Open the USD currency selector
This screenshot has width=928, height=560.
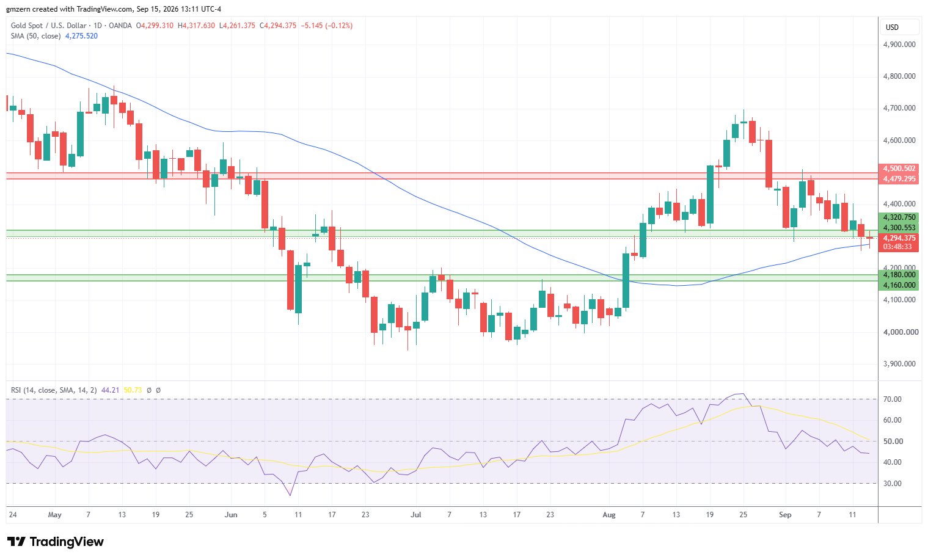pyautogui.click(x=901, y=27)
